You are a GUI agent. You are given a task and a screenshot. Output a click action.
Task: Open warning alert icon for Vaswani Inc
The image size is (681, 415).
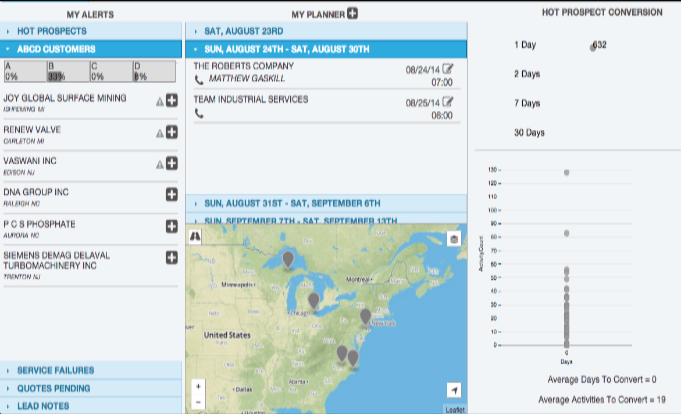pos(160,165)
